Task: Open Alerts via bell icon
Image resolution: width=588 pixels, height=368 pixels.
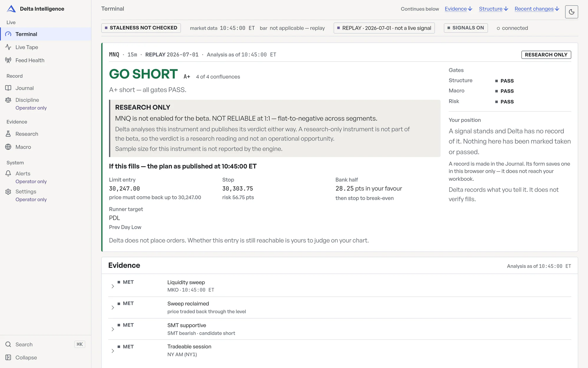Action: click(x=8, y=174)
